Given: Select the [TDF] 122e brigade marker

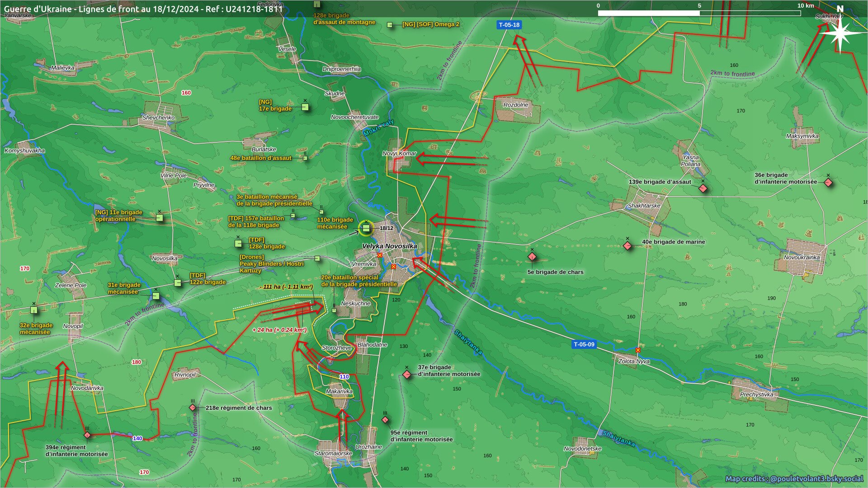Looking at the screenshot, I should pos(178,283).
